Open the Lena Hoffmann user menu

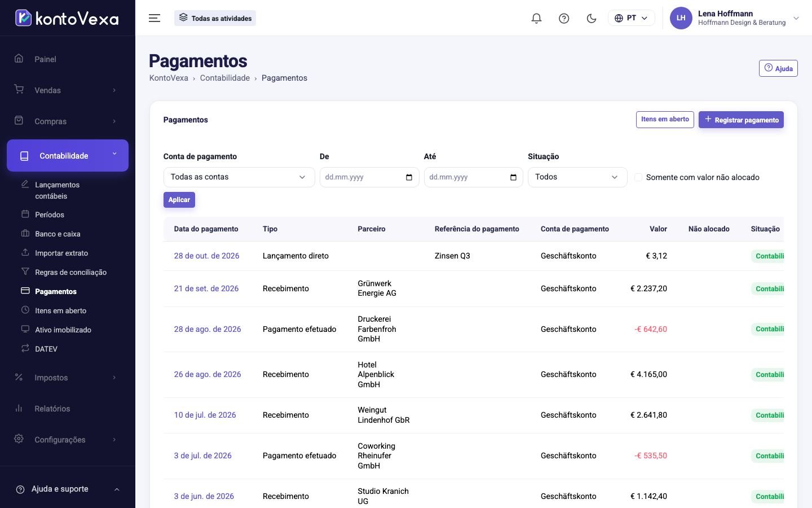point(735,18)
